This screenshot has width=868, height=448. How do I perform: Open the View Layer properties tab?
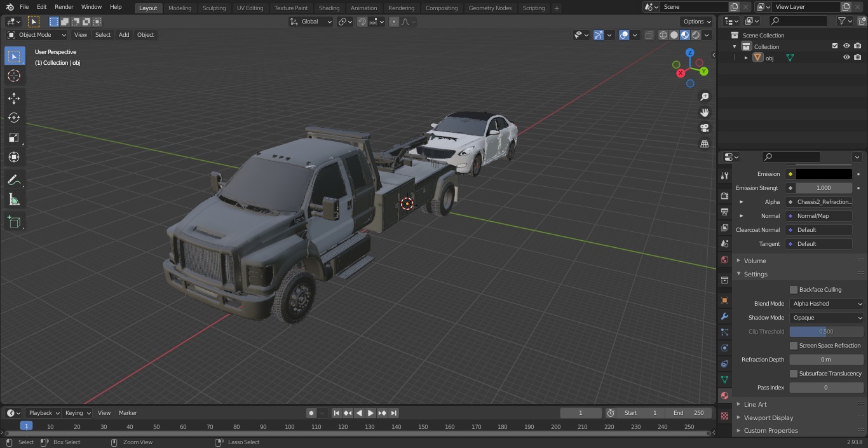pyautogui.click(x=724, y=227)
